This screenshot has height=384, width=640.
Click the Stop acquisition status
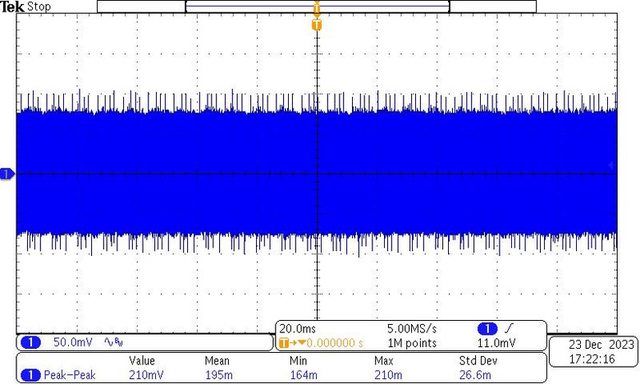[39, 7]
